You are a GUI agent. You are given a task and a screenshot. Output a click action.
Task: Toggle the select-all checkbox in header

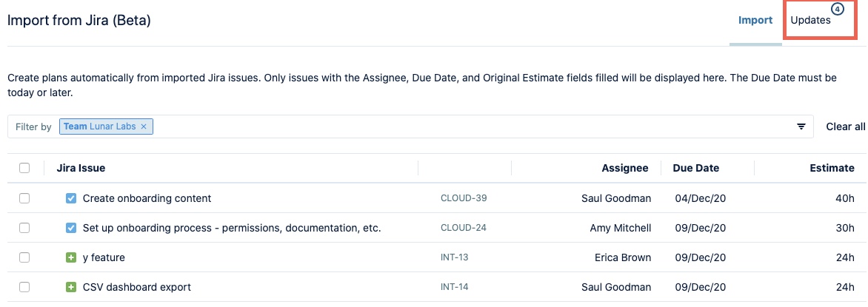pos(24,168)
